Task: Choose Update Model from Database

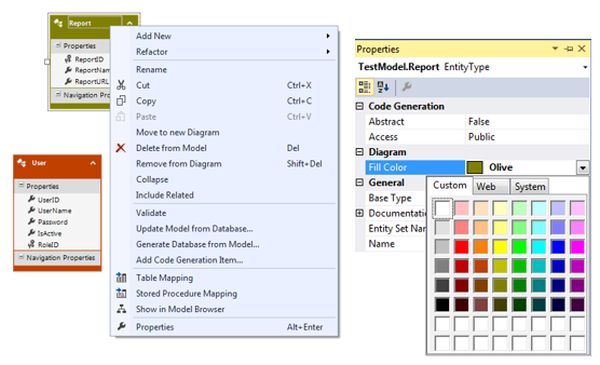Action: coord(235,229)
